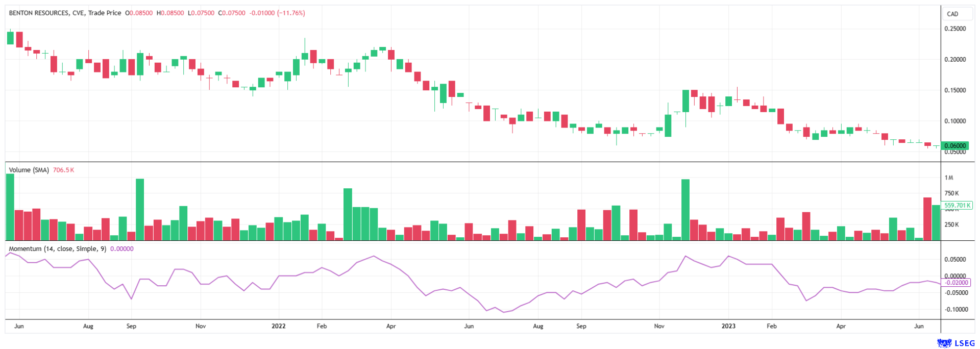Click the -0.02000 momentum value tag
The height and width of the screenshot is (349, 980).
(x=956, y=283)
